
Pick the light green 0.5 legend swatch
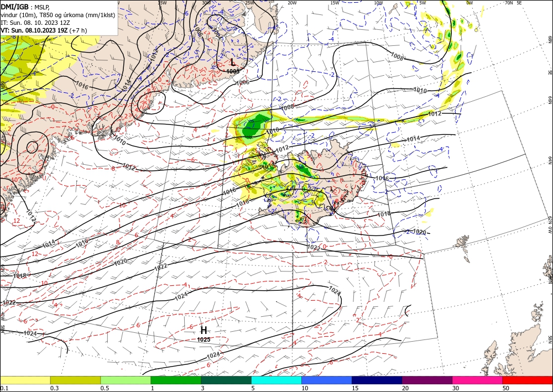click(126, 380)
